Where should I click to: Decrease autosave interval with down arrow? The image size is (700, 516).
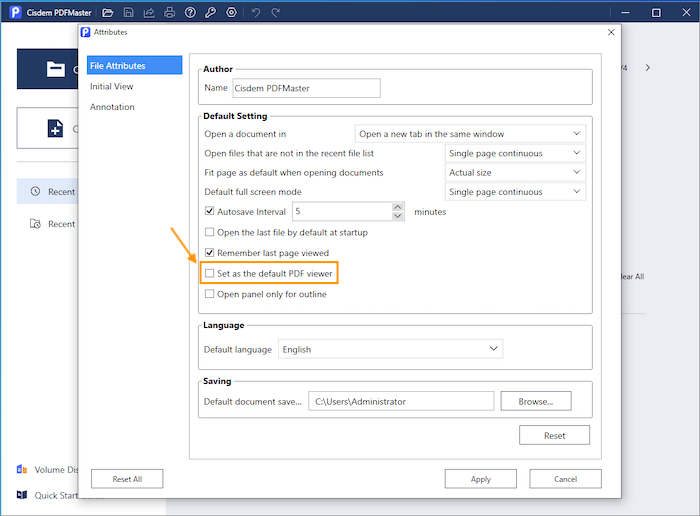398,216
